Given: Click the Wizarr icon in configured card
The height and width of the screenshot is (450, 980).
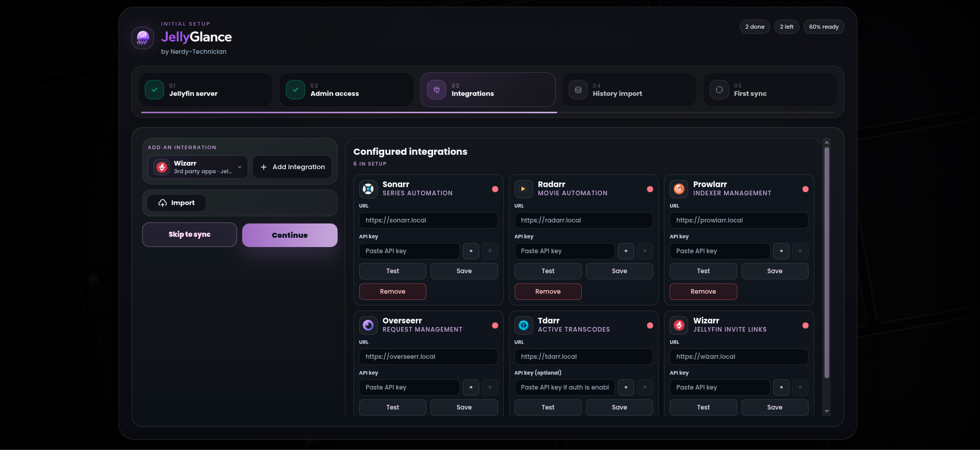Looking at the screenshot, I should [679, 325].
